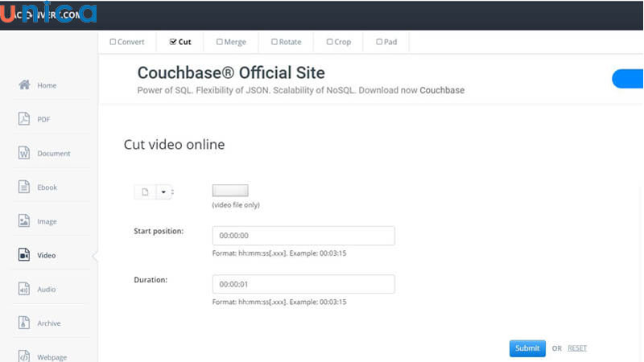Click the RESET link
Screen dimensions: 644x362
[577, 348]
